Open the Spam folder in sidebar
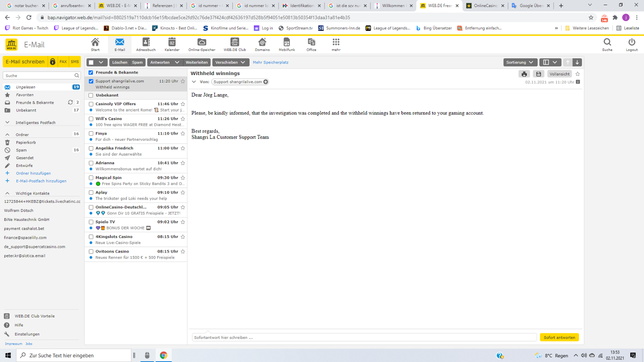This screenshot has width=644, height=362. [x=21, y=150]
